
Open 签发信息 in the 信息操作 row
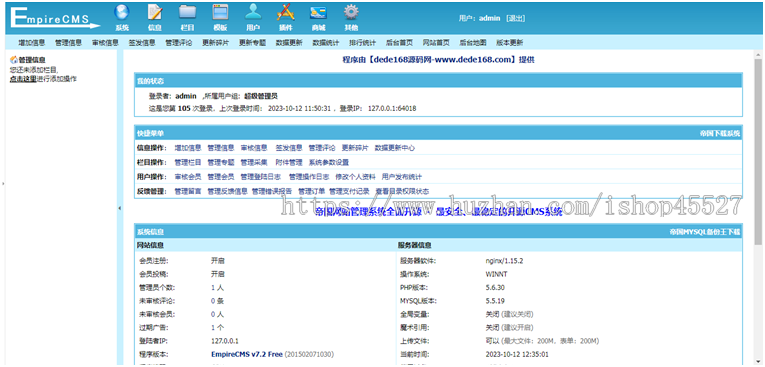(289, 147)
